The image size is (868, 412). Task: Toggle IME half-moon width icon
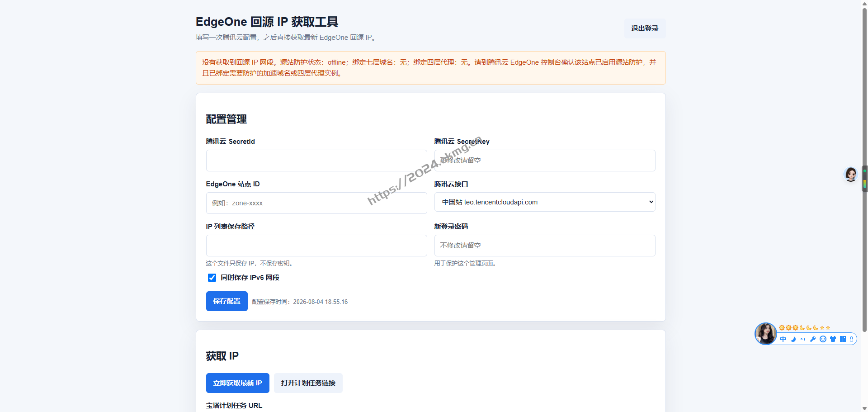793,339
